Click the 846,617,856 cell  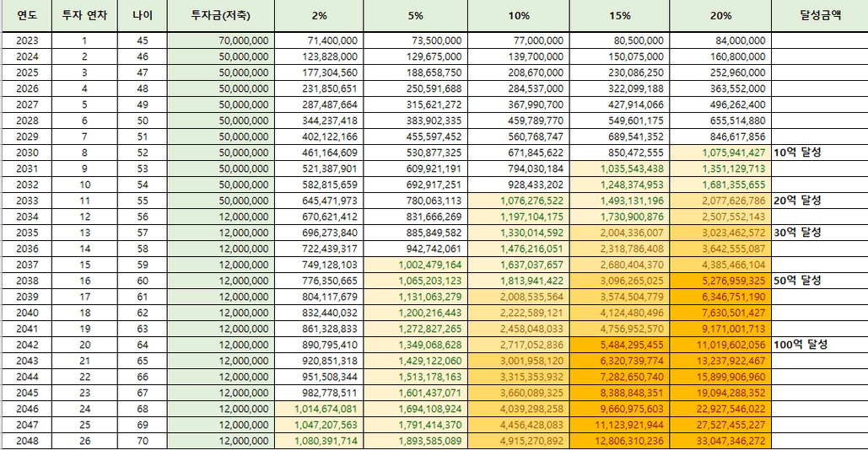720,137
